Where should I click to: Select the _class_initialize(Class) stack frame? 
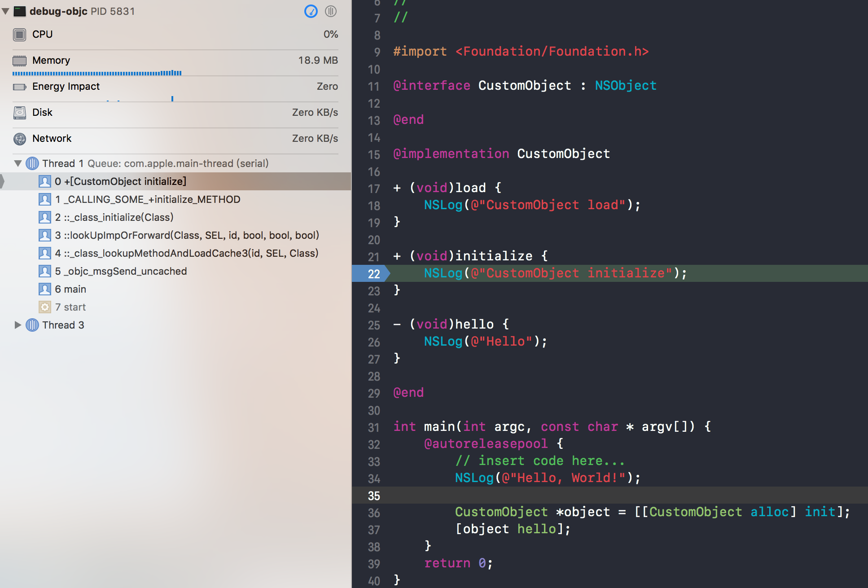[114, 217]
